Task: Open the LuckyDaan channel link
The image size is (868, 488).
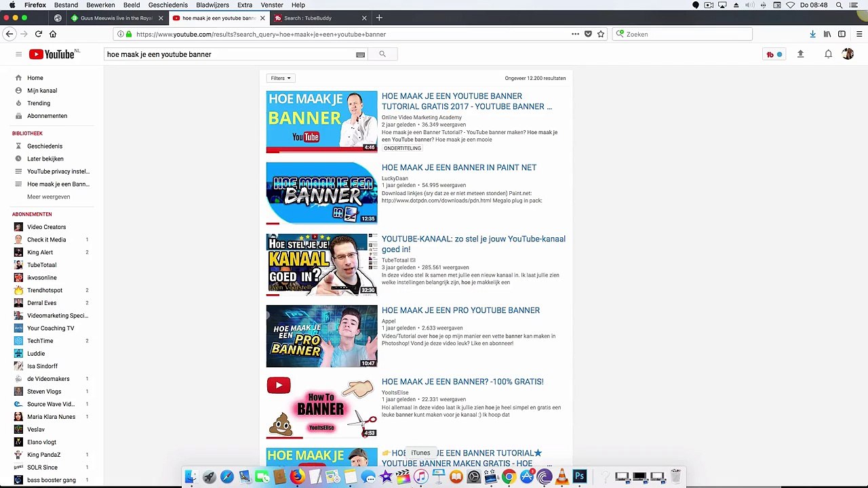Action: (x=395, y=178)
